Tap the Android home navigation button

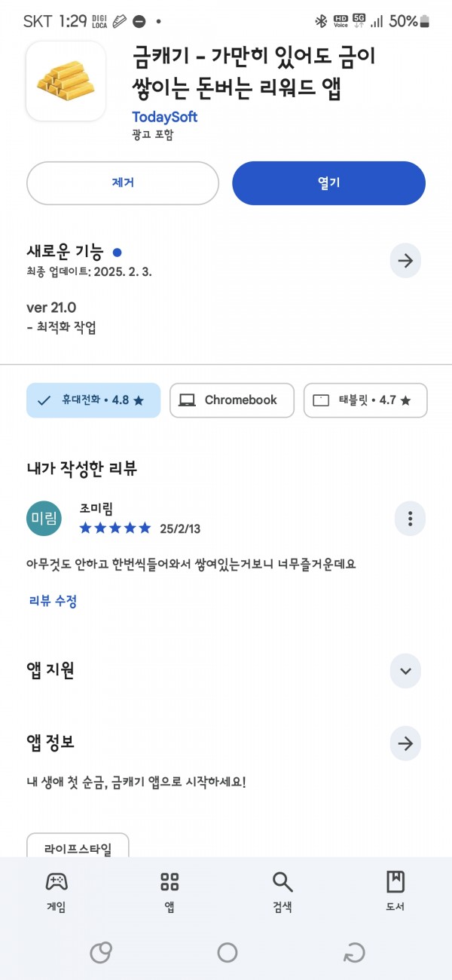228,953
